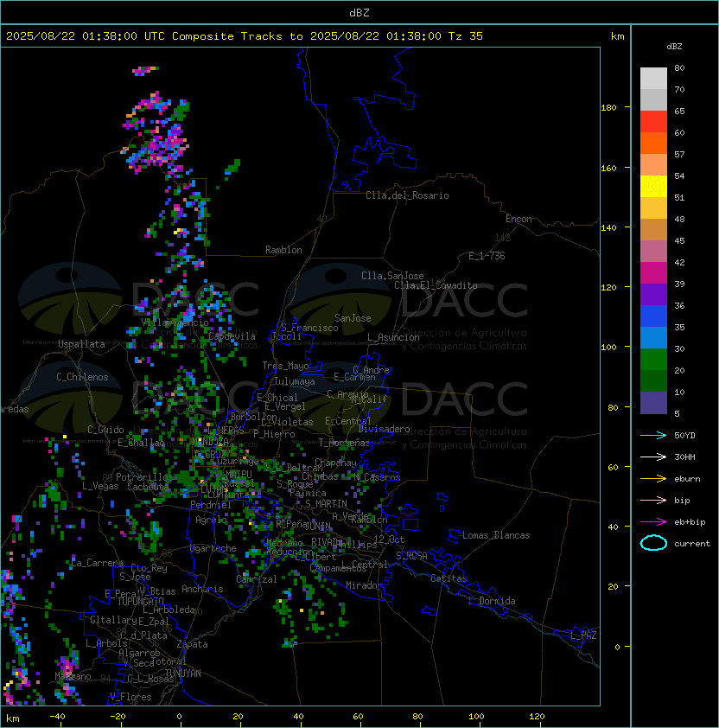Click the L_Asuncion map label
This screenshot has height=728, width=719.
[x=393, y=337]
